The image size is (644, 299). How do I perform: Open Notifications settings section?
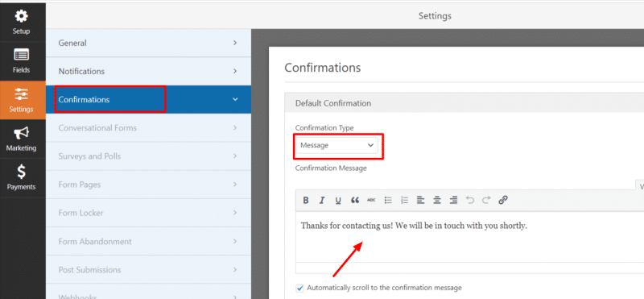coord(148,71)
